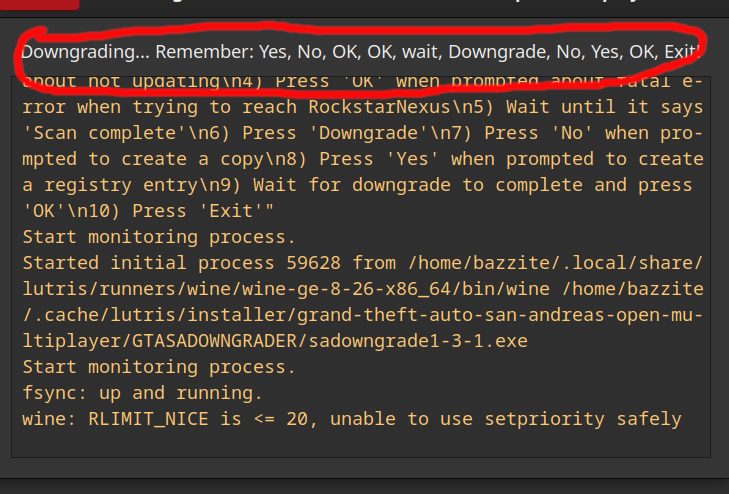Click the 'wine: RLIMIT_NICE is <= 20' line
Viewport: 729px width, 494px height.
tap(351, 419)
